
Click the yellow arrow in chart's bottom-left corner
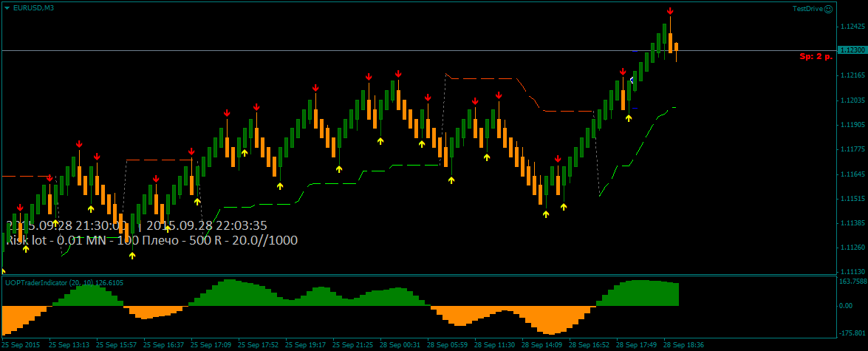[x=3, y=271]
